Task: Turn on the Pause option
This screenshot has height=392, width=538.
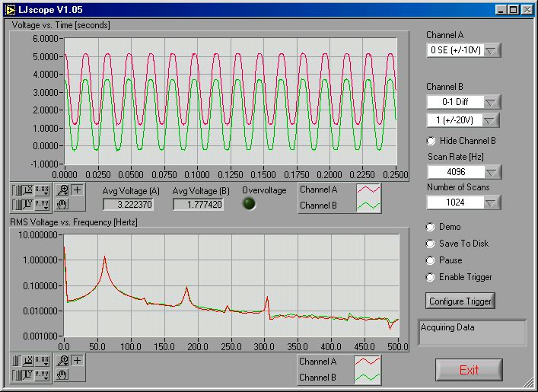Action: (431, 260)
